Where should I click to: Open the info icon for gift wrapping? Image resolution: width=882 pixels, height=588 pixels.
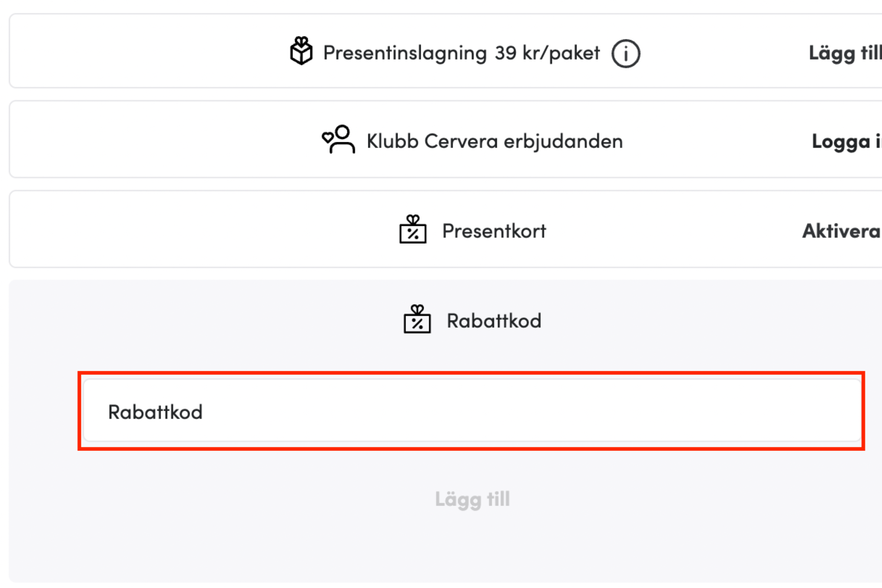pyautogui.click(x=626, y=54)
